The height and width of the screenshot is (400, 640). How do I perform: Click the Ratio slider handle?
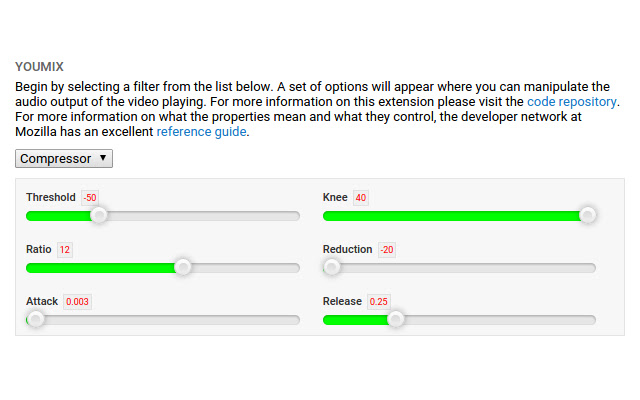[182, 267]
